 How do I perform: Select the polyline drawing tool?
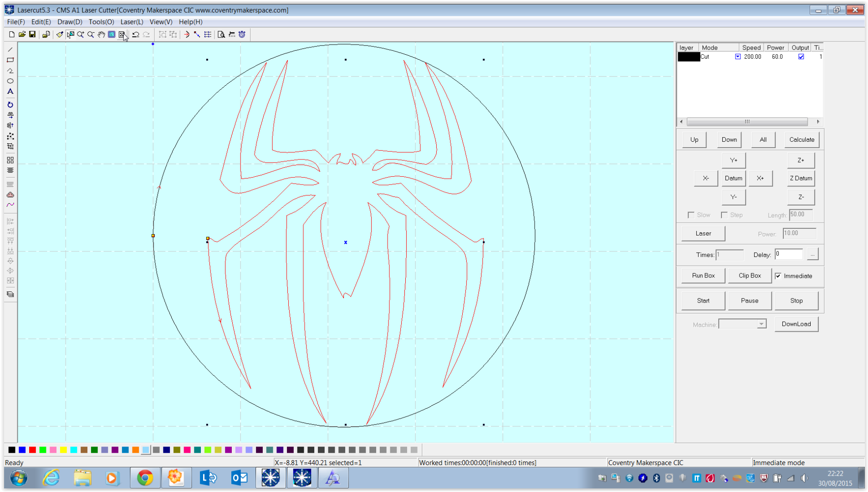10,71
